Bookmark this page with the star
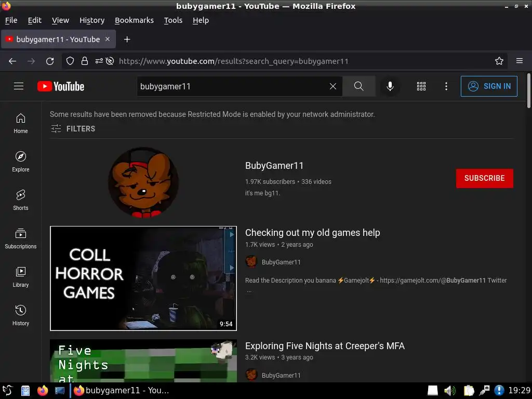 [499, 61]
